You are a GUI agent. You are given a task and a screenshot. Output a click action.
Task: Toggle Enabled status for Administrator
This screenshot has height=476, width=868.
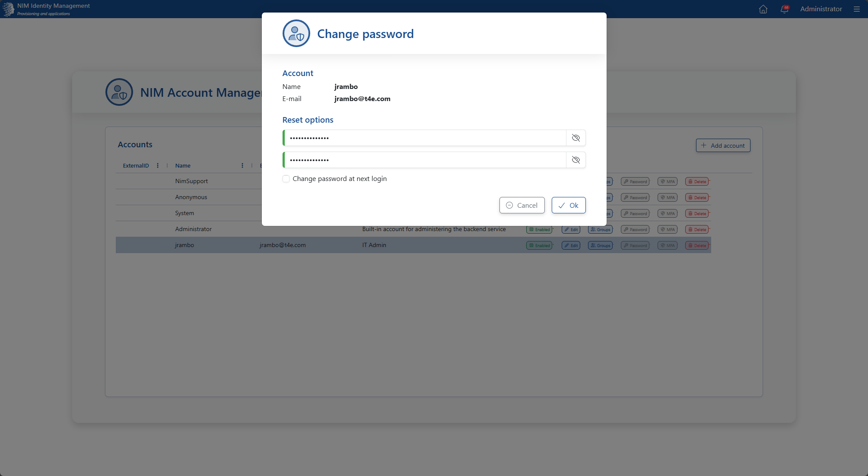pos(539,229)
